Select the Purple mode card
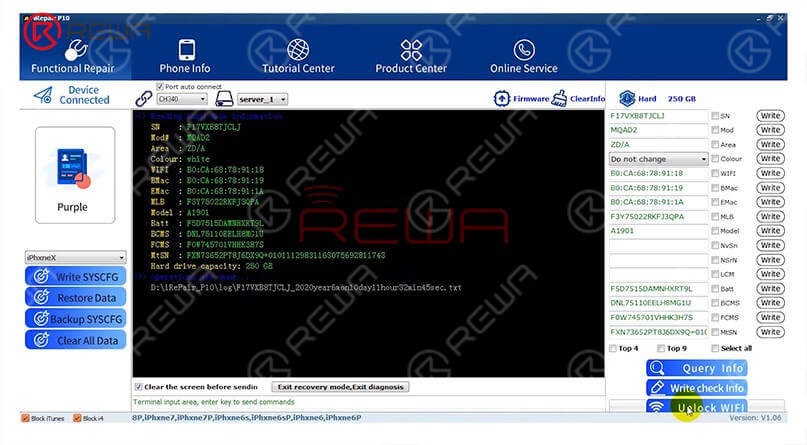This screenshot has height=445, width=807. pos(75,175)
